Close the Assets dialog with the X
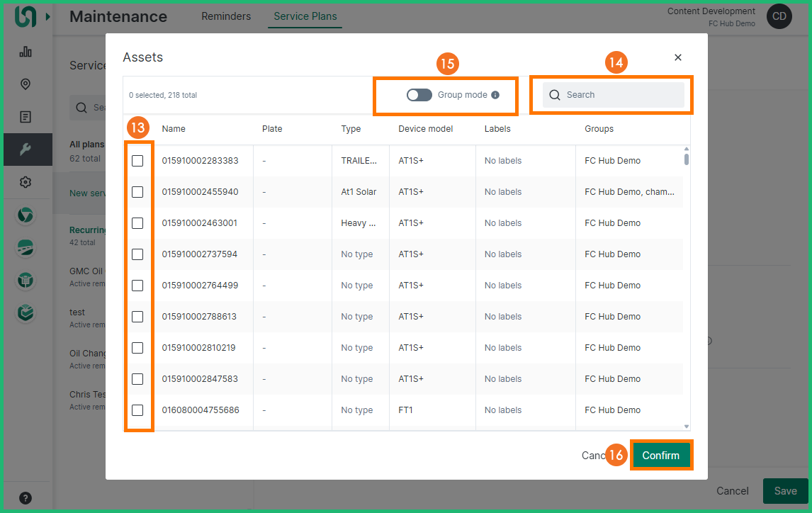The image size is (812, 513). [x=678, y=57]
